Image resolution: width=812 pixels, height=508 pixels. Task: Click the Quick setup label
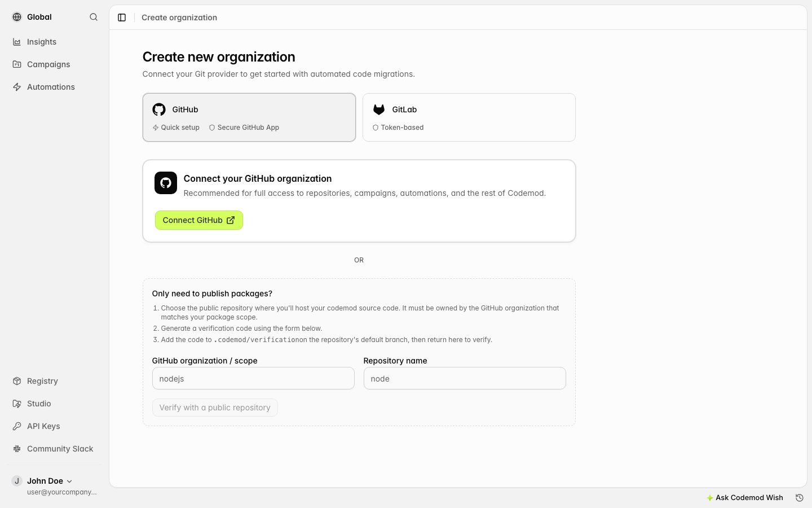tap(180, 128)
